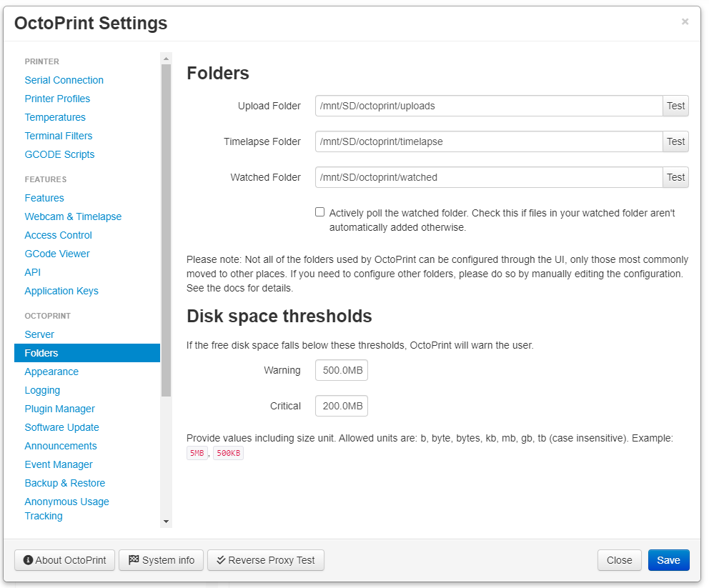Click the checkered flag System info icon

(134, 560)
